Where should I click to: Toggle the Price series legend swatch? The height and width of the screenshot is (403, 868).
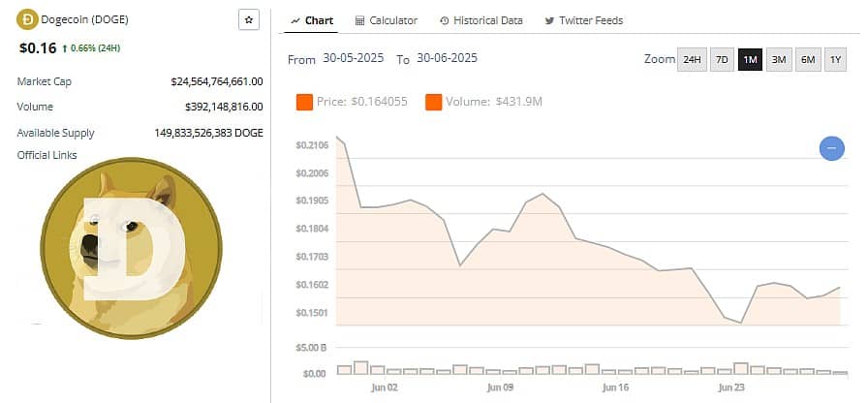(304, 102)
